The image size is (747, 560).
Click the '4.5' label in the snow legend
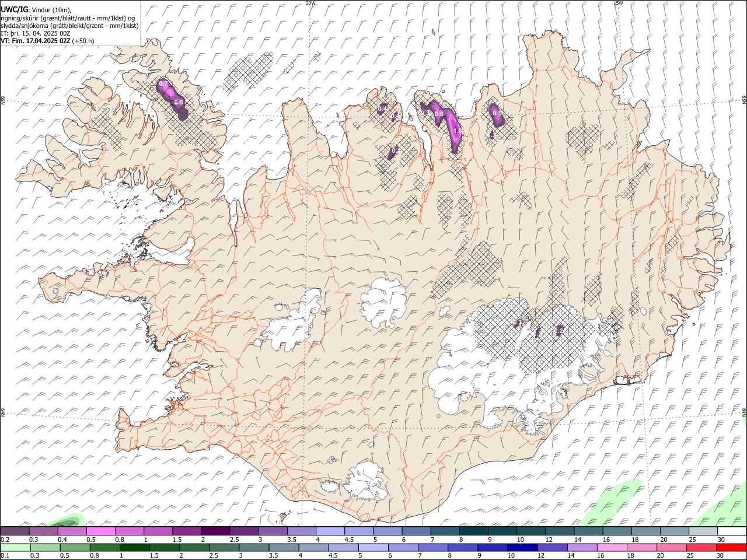pyautogui.click(x=349, y=540)
